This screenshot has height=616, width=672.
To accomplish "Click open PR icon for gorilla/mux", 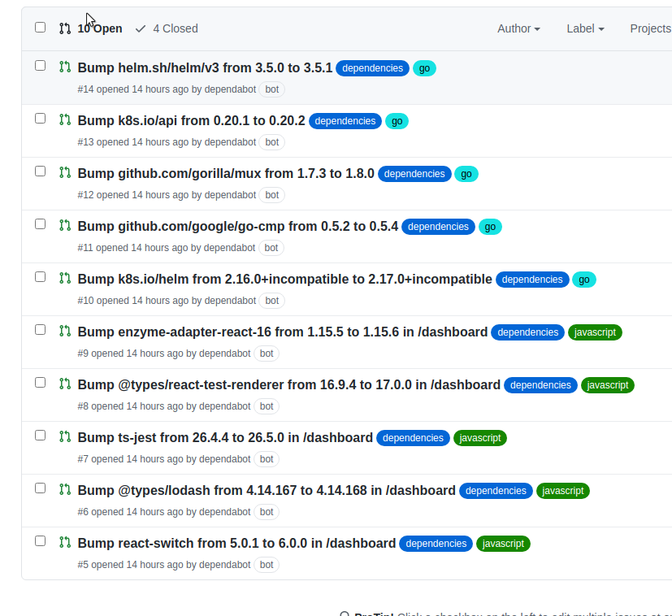I will 65,172.
